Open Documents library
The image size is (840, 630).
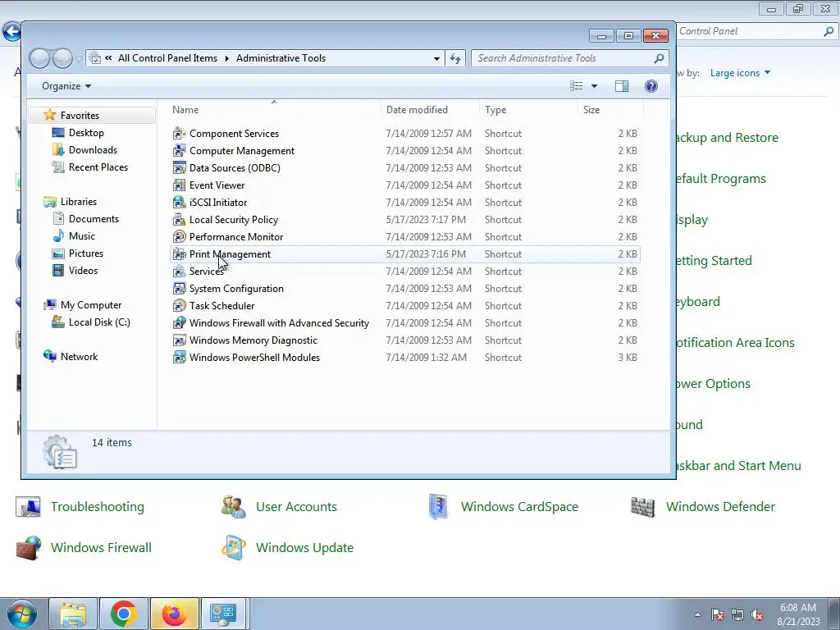94,218
